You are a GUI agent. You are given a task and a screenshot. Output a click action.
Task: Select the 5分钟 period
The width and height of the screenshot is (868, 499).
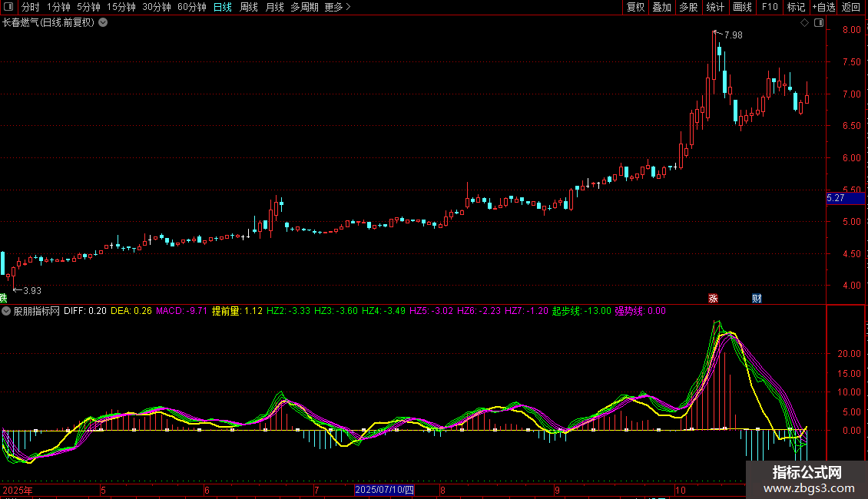88,7
